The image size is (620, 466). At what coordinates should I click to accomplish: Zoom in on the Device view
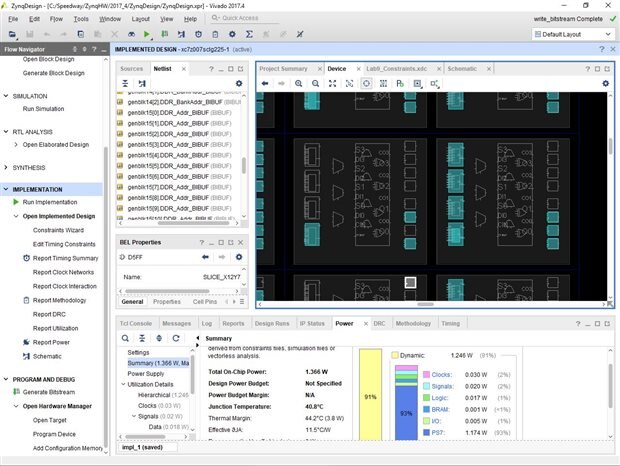(299, 83)
